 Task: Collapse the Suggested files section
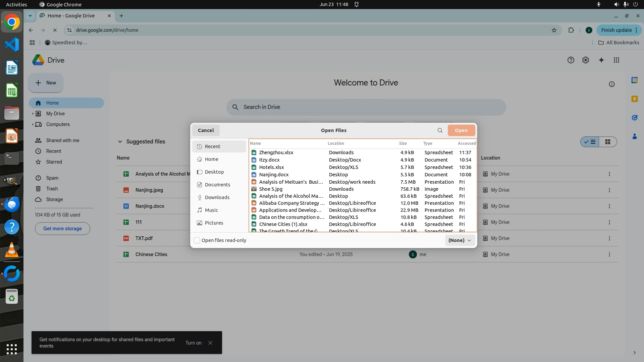coord(120,142)
